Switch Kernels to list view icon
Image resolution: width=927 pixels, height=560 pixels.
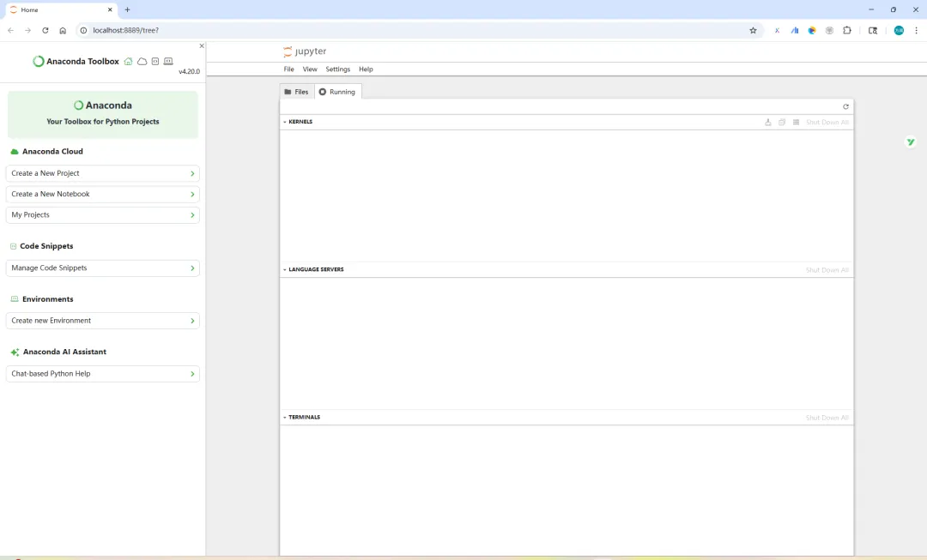[796, 123]
